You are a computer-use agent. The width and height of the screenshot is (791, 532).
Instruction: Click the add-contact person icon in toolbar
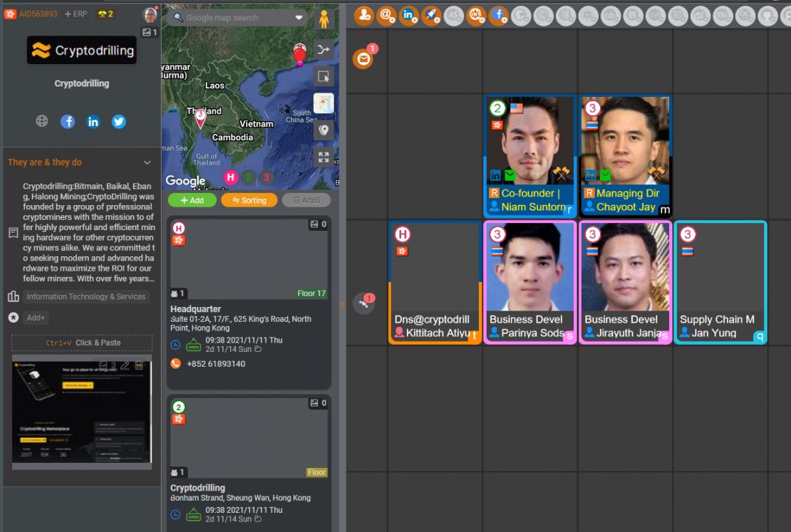[x=364, y=14]
